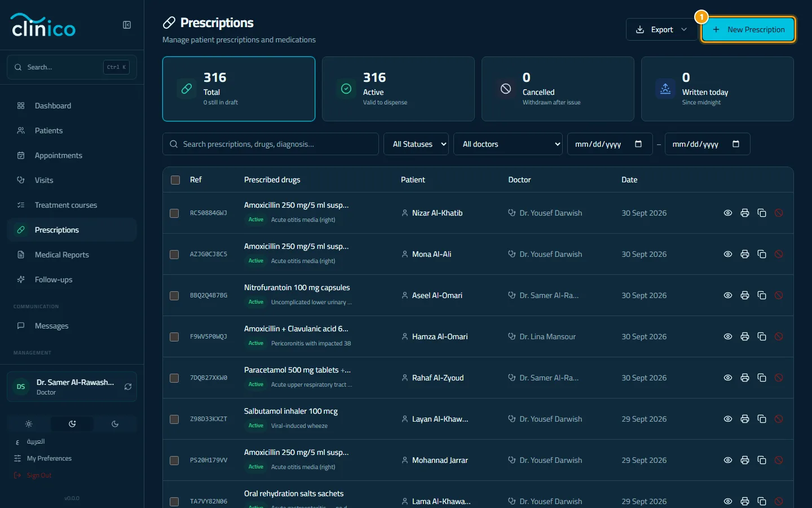
Task: Cancel the Nizar Al-Khatib prescription
Action: point(779,213)
